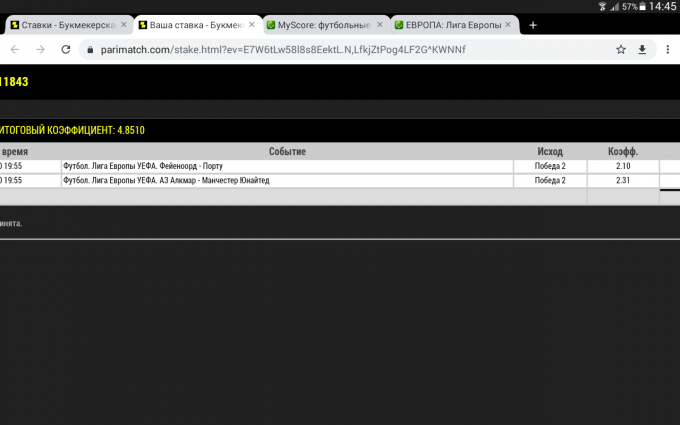Open the Chrome three-dot menu
The height and width of the screenshot is (425, 680).
click(668, 49)
